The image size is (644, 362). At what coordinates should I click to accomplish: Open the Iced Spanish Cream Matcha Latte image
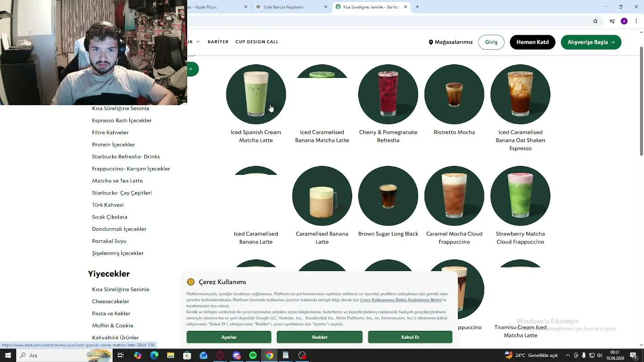tap(256, 94)
